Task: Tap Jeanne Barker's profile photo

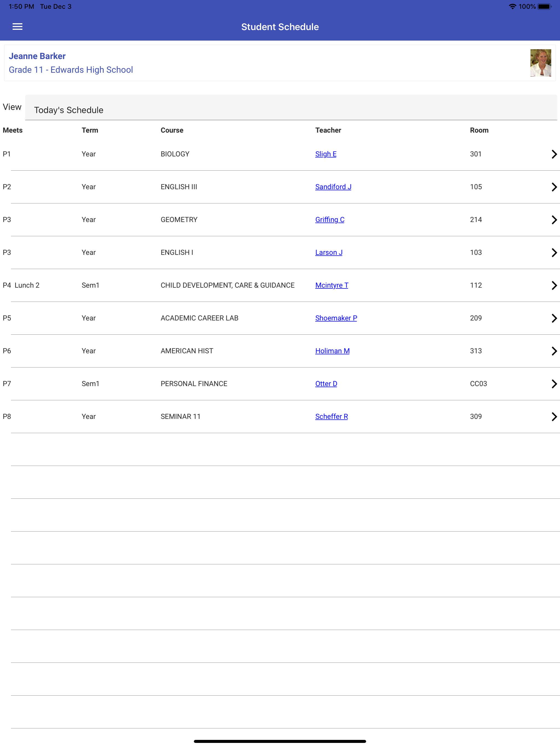Action: pyautogui.click(x=540, y=63)
